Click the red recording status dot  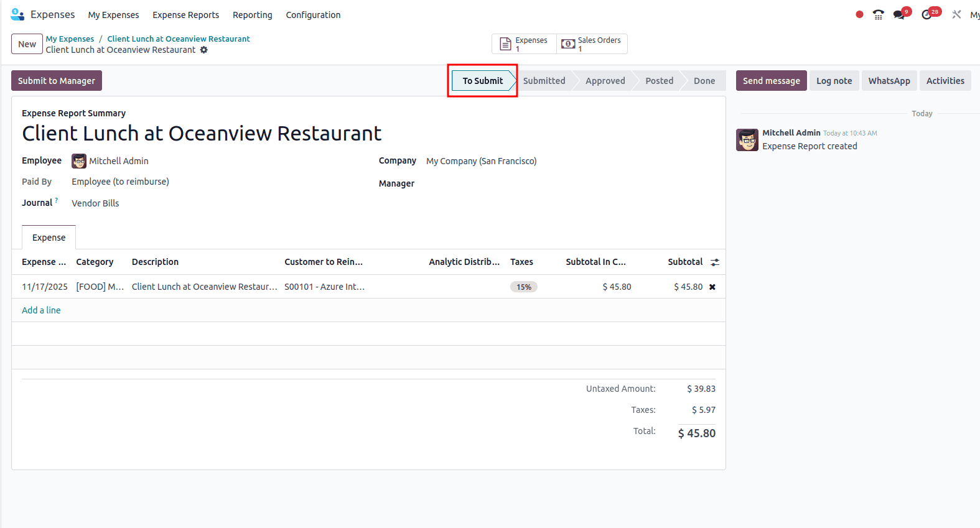pos(859,14)
